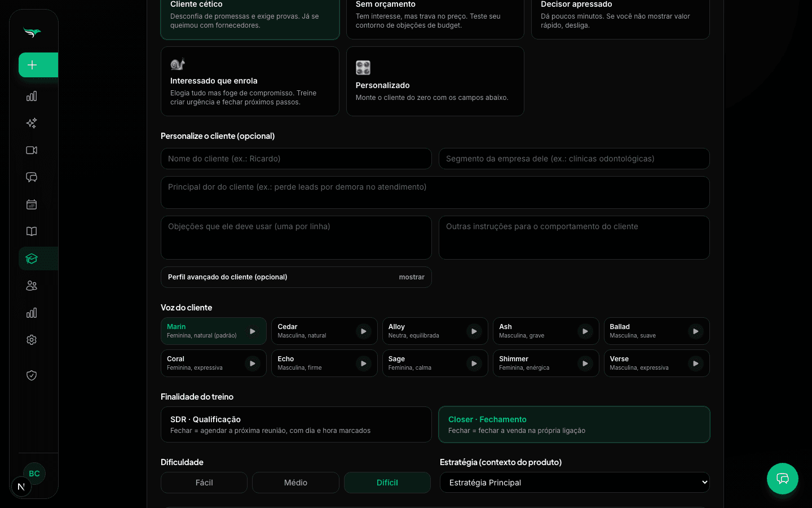This screenshot has height=508, width=812.
Task: Click the BC user avatar
Action: point(34,474)
